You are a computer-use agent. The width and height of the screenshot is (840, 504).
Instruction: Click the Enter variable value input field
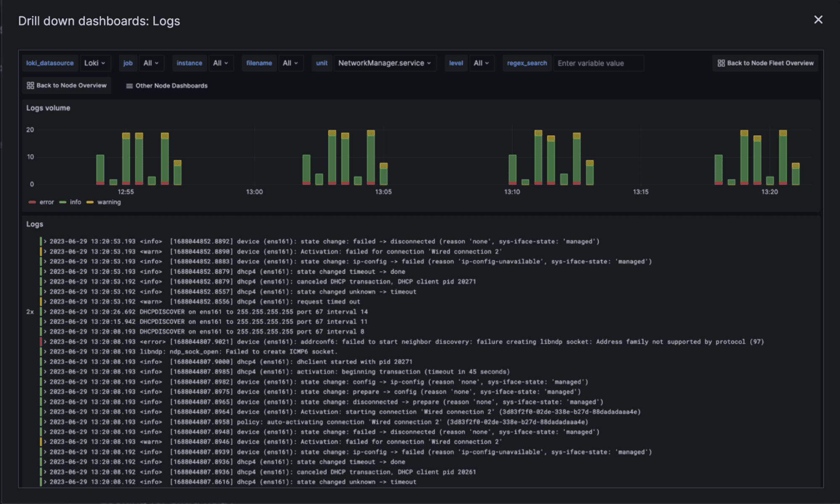pyautogui.click(x=598, y=63)
